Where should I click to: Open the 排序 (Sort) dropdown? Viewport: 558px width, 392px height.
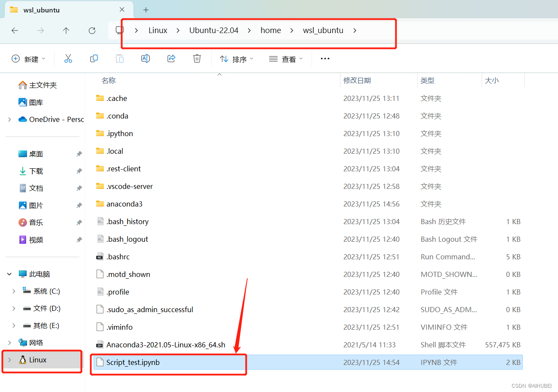[x=237, y=59]
